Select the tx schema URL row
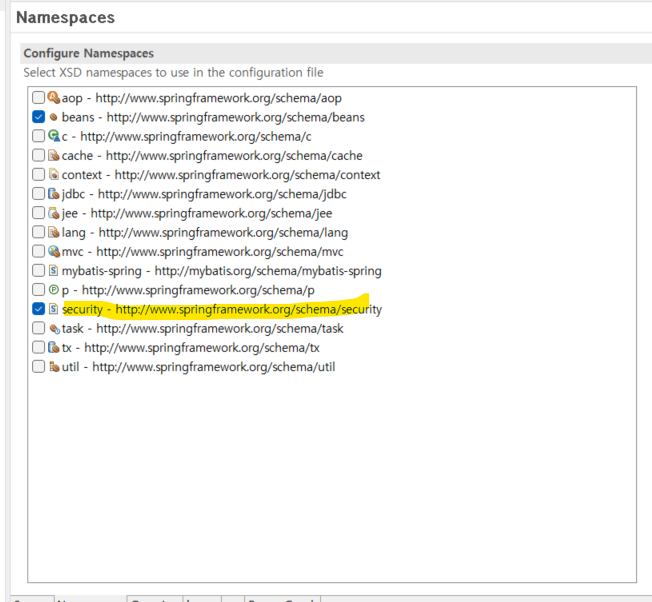This screenshot has width=652, height=602. point(190,348)
